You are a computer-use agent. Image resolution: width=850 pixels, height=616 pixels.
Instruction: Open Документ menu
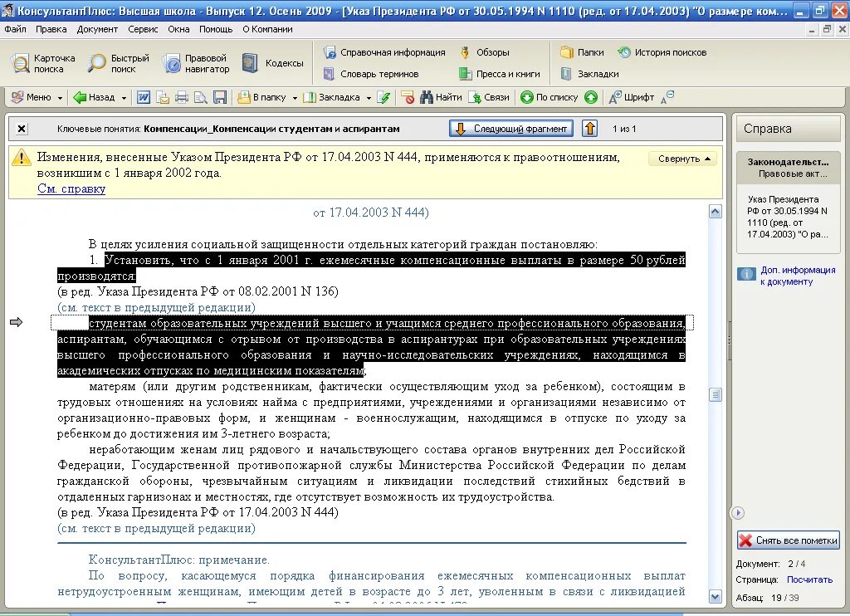[x=97, y=29]
